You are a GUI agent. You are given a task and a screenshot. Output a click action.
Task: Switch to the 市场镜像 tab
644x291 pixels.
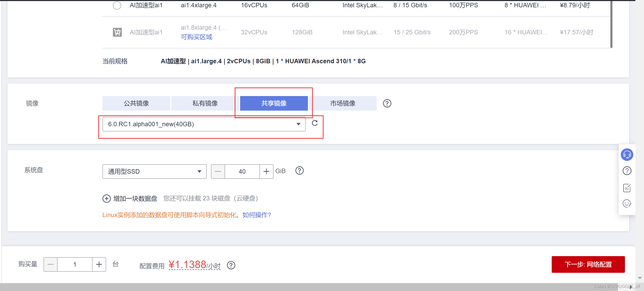click(343, 103)
